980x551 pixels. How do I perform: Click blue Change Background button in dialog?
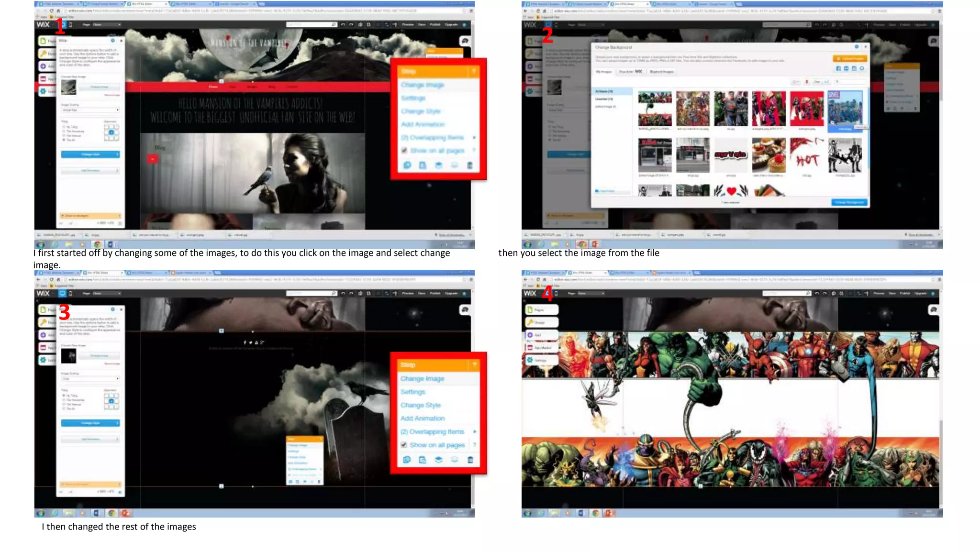coord(849,202)
